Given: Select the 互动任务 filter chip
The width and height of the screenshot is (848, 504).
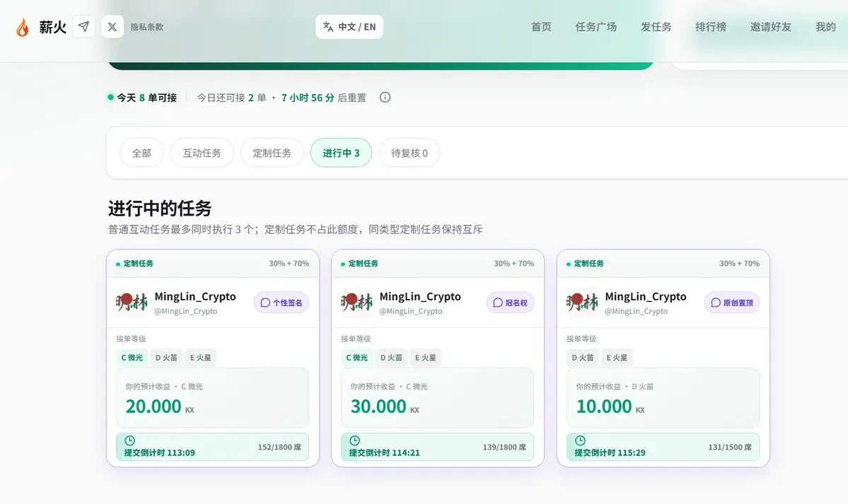Looking at the screenshot, I should 202,153.
